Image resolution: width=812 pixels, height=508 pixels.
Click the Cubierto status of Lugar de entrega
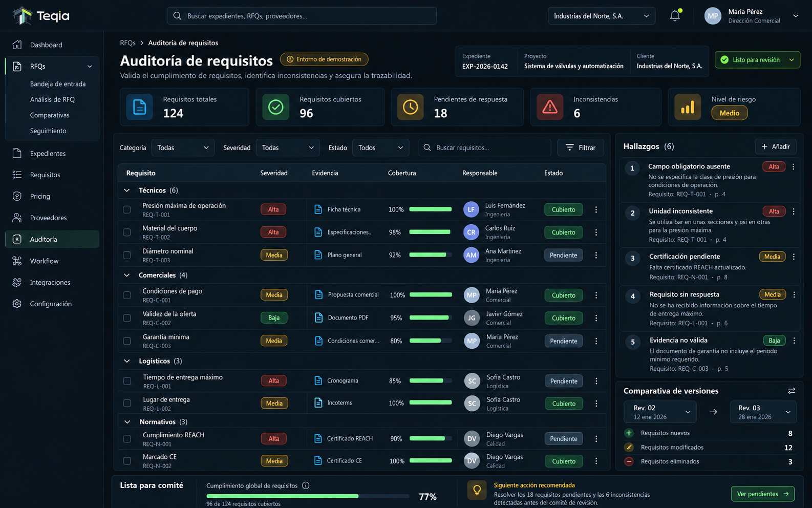563,404
